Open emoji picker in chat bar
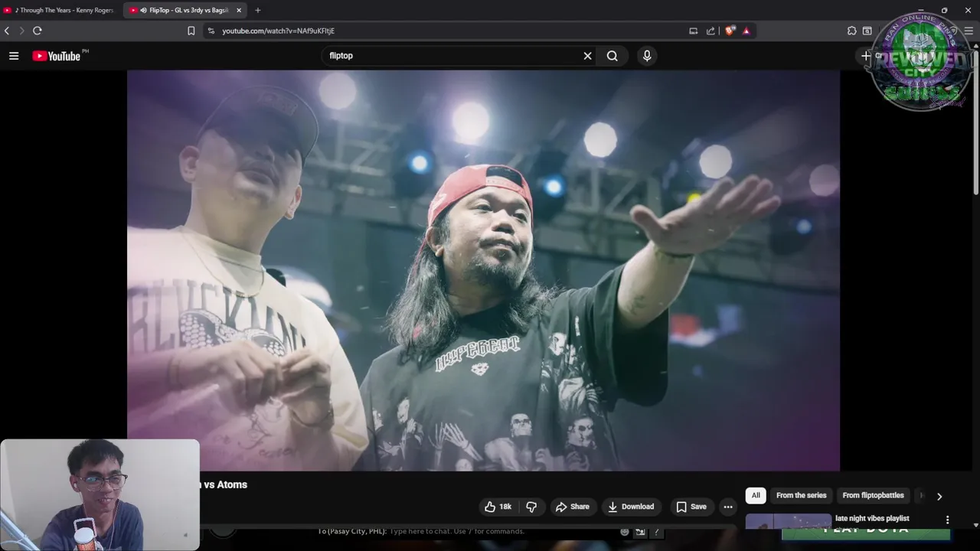 click(x=625, y=531)
